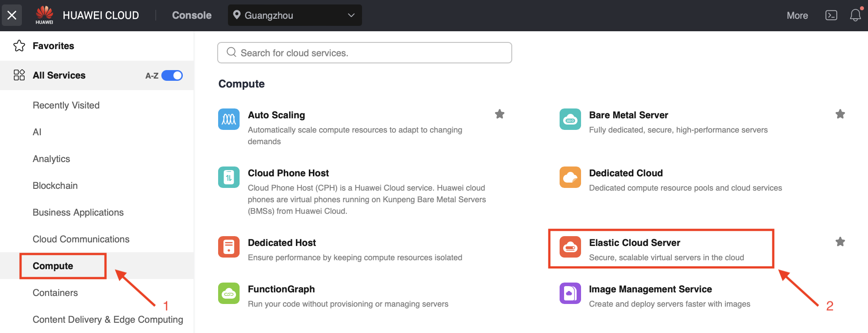Click the Image Management Service icon
This screenshot has width=868, height=333.
point(570,293)
